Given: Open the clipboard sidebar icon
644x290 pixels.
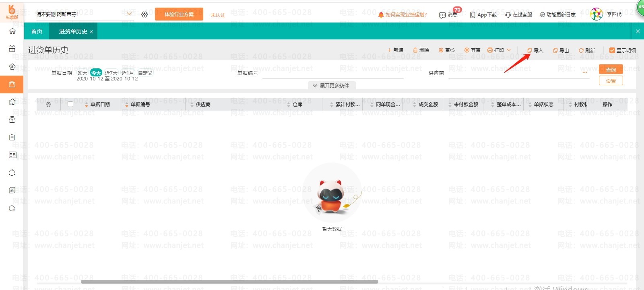Looking at the screenshot, I should click(x=12, y=137).
